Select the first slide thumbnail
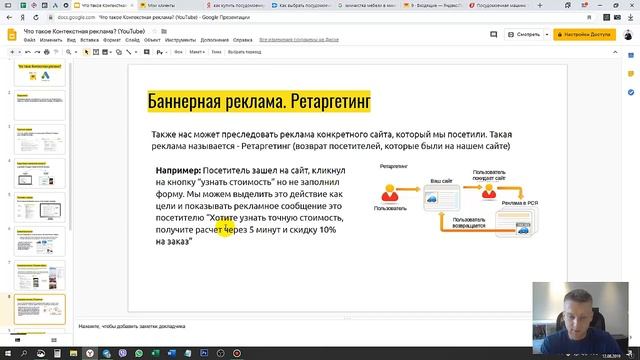This screenshot has width=640, height=360. pos(40,73)
